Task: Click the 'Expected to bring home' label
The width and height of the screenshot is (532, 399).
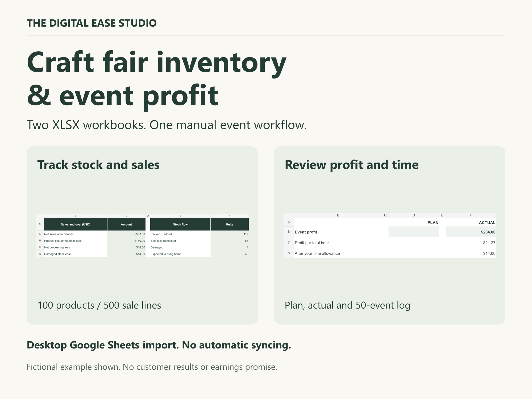Action: click(x=166, y=254)
